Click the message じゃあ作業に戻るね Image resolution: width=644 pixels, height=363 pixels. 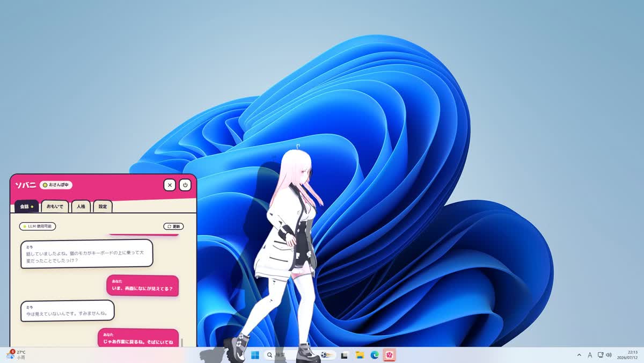tap(138, 338)
